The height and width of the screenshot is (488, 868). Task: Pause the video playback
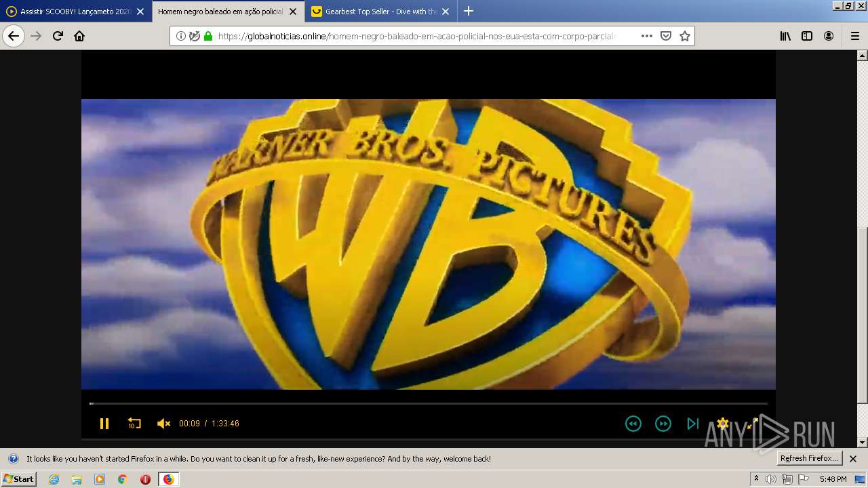(104, 424)
